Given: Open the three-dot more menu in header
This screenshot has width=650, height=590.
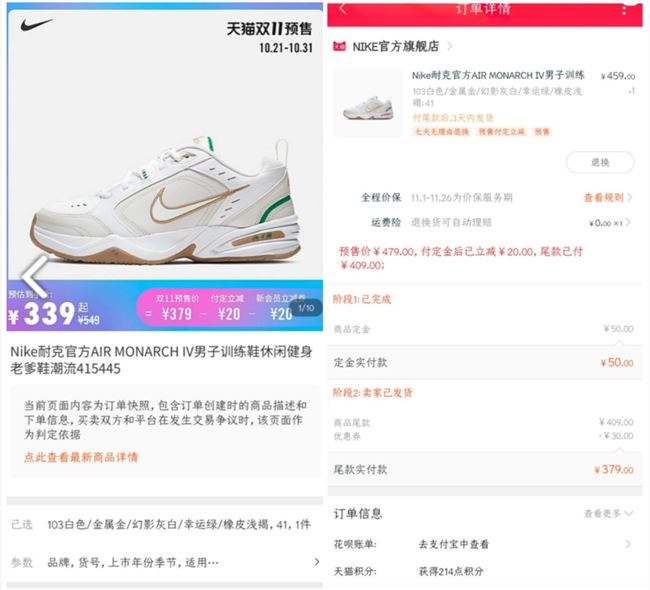Looking at the screenshot, I should (624, 10).
